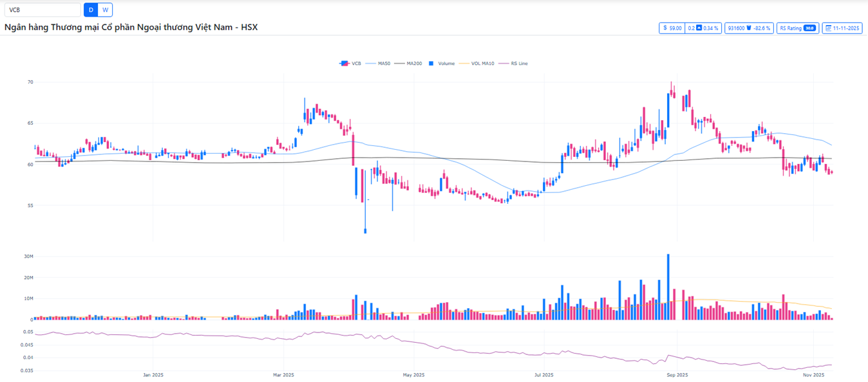Toggle the RS Line legend entry
The height and width of the screenshot is (382, 868).
pyautogui.click(x=514, y=64)
